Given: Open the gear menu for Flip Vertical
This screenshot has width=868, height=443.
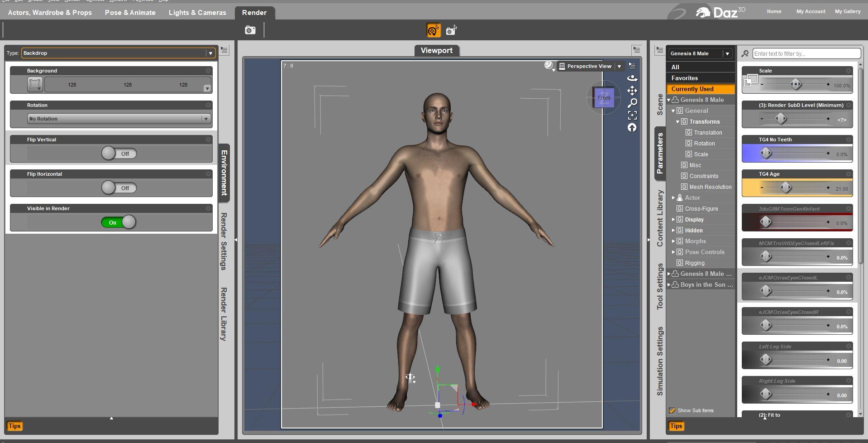Looking at the screenshot, I should click(x=208, y=140).
